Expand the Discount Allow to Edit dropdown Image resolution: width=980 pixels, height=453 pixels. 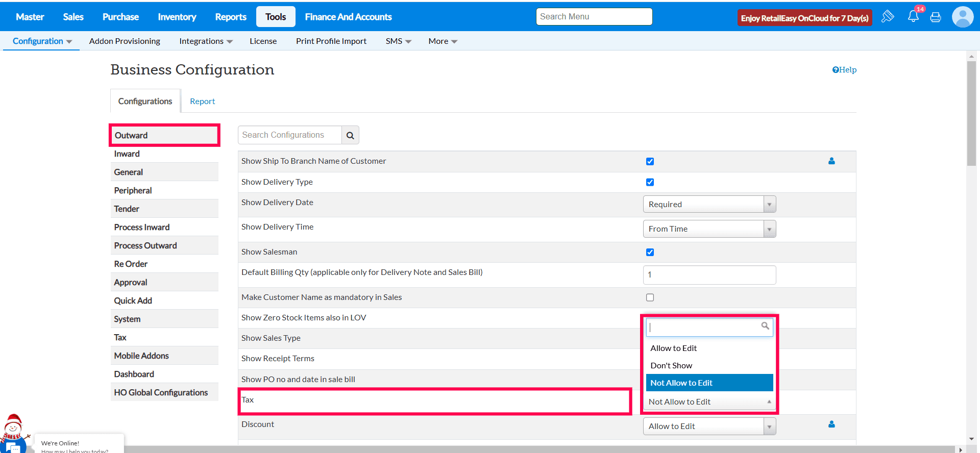709,426
